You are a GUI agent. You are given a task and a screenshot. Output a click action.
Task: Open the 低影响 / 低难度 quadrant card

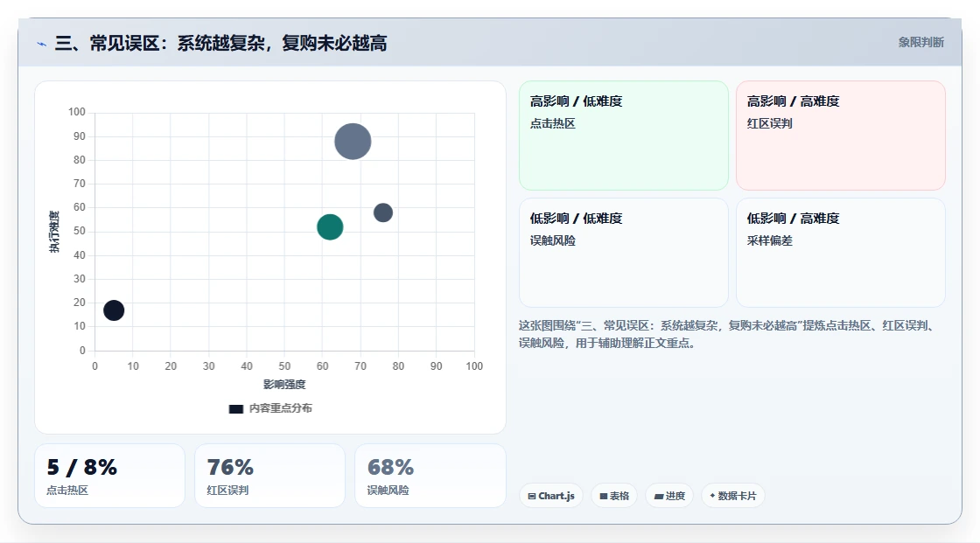pos(624,253)
